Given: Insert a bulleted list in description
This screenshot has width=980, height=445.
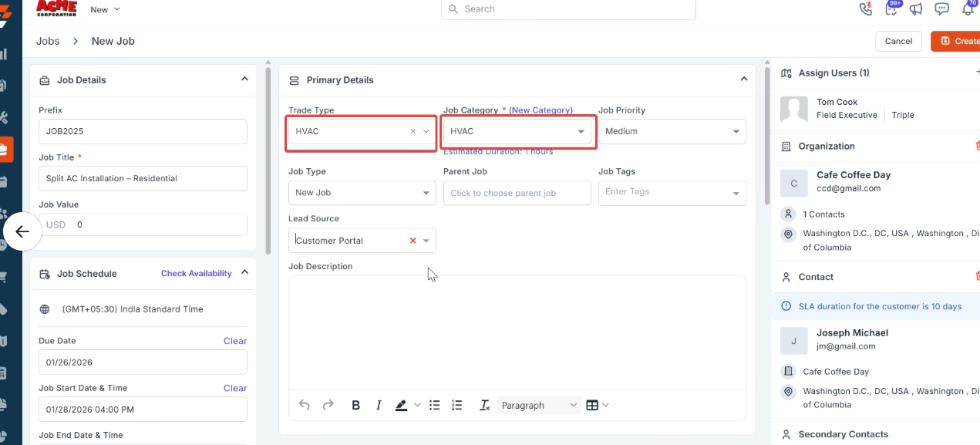Looking at the screenshot, I should [x=434, y=405].
